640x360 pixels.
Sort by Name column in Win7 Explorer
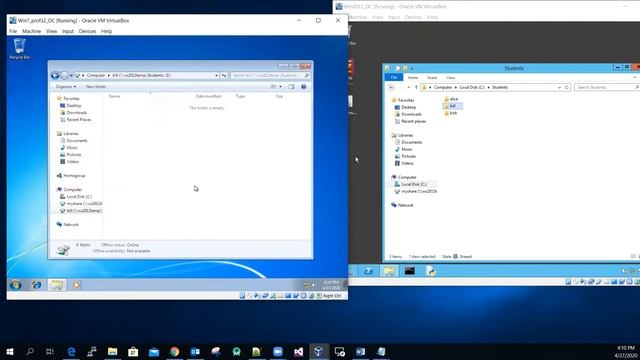(114, 96)
